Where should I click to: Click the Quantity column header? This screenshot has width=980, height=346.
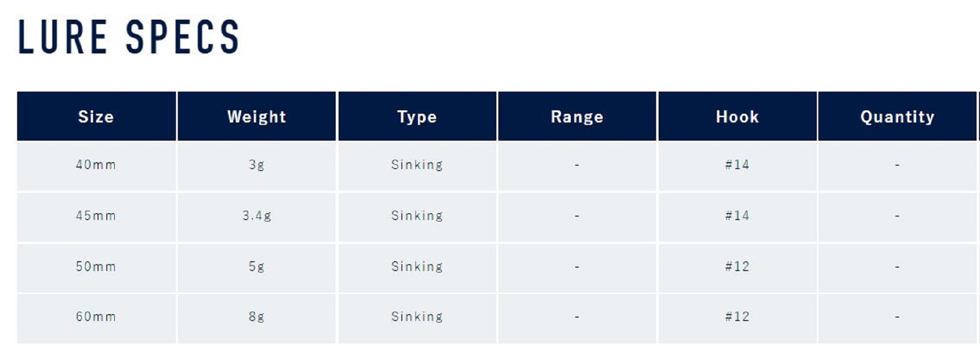click(897, 117)
